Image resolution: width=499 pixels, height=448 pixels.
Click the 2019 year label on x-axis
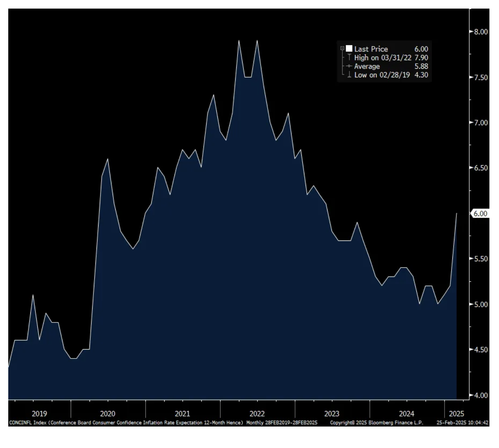(x=39, y=413)
